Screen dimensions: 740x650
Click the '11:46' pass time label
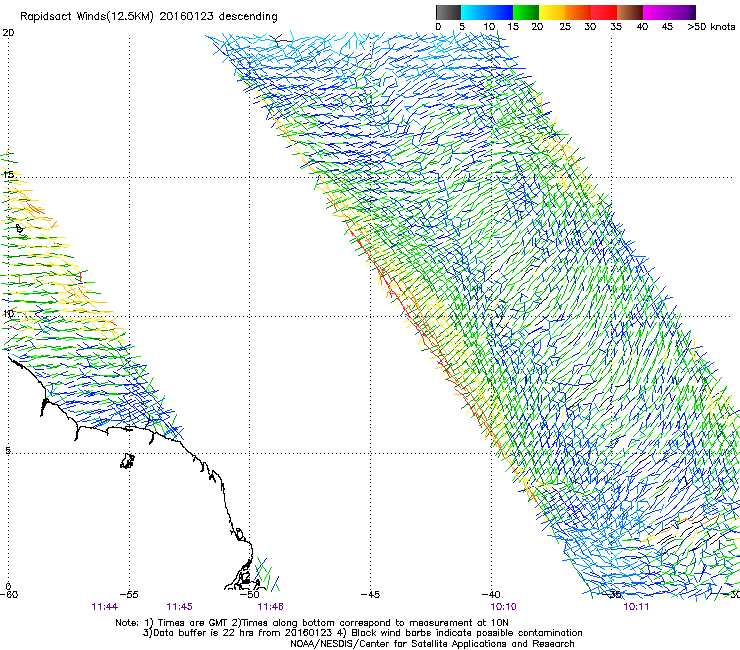270,607
